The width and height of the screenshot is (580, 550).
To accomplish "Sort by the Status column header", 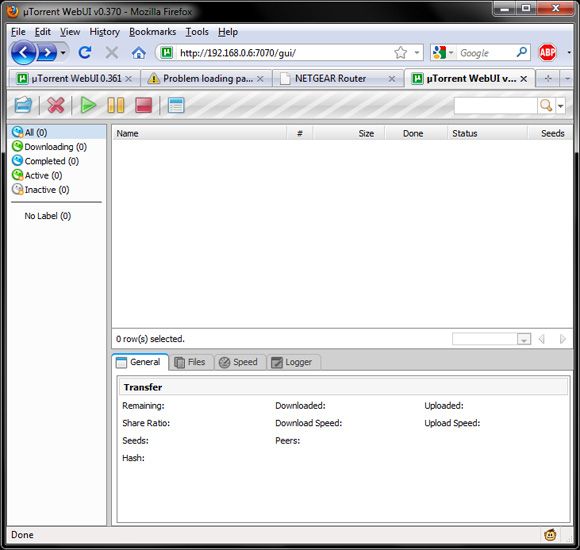I will [x=487, y=134].
